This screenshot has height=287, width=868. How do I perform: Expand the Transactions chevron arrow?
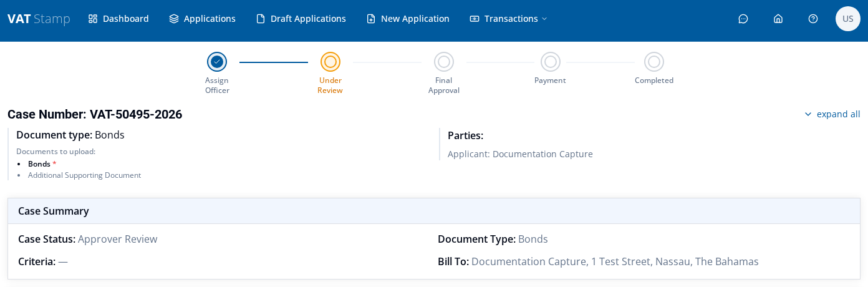coord(544,19)
